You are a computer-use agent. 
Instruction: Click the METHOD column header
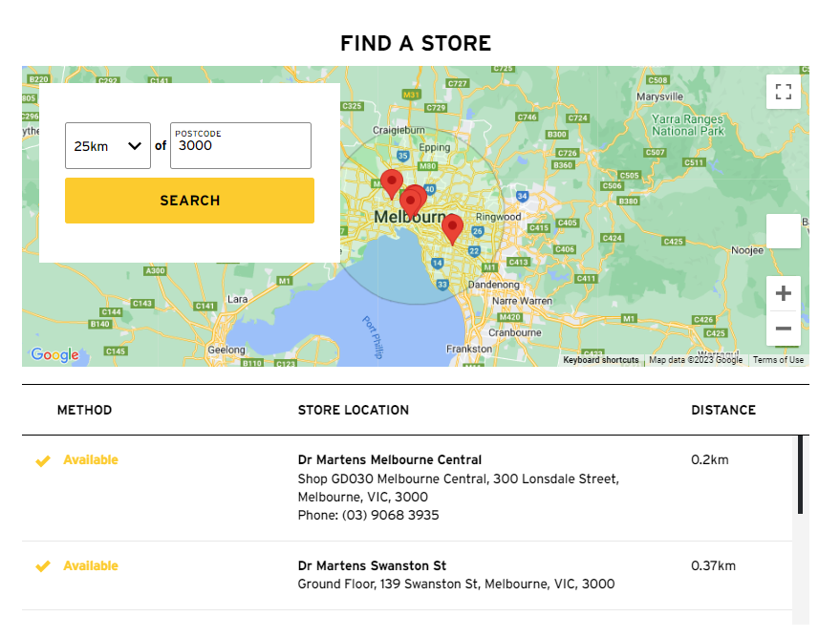(x=85, y=410)
